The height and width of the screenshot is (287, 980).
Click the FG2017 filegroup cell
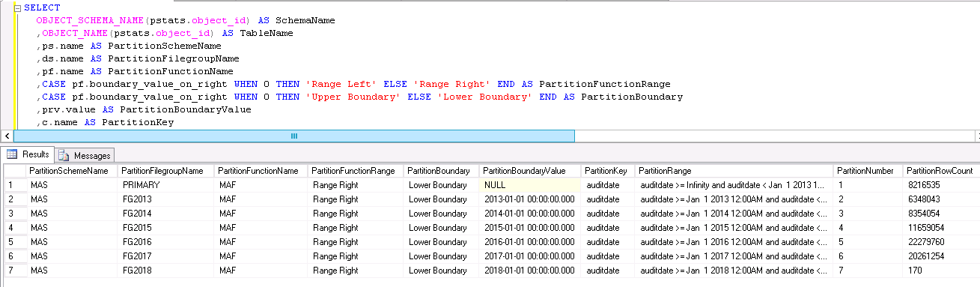click(167, 256)
